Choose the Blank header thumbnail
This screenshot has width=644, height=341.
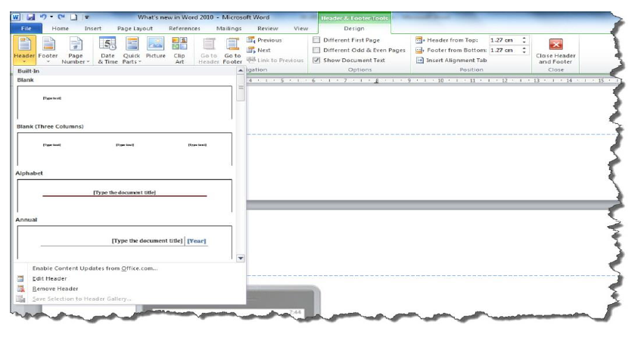pyautogui.click(x=124, y=102)
